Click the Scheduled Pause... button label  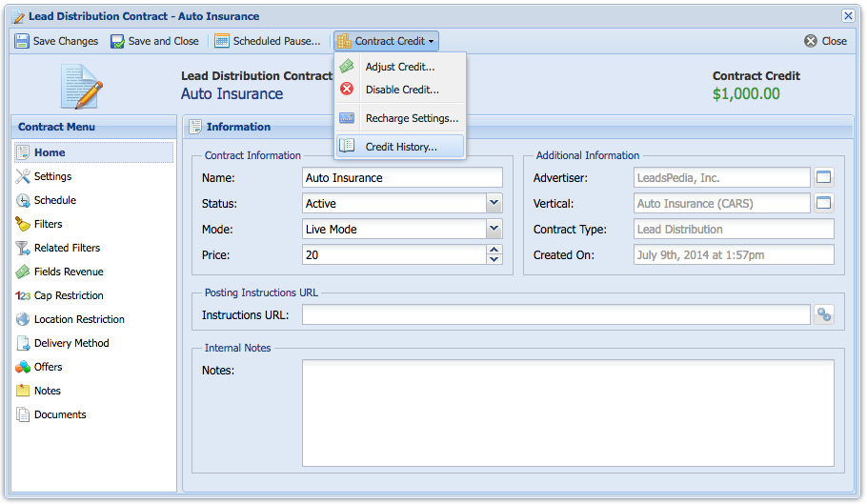[276, 41]
